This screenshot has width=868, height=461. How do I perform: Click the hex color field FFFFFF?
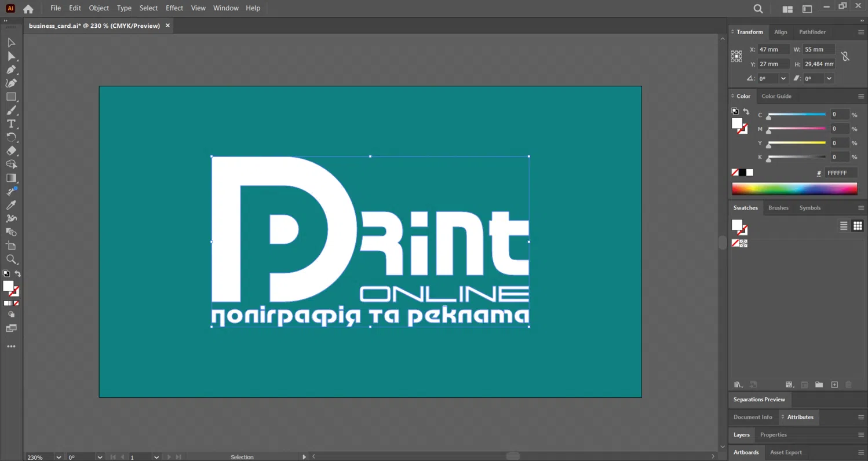[841, 173]
